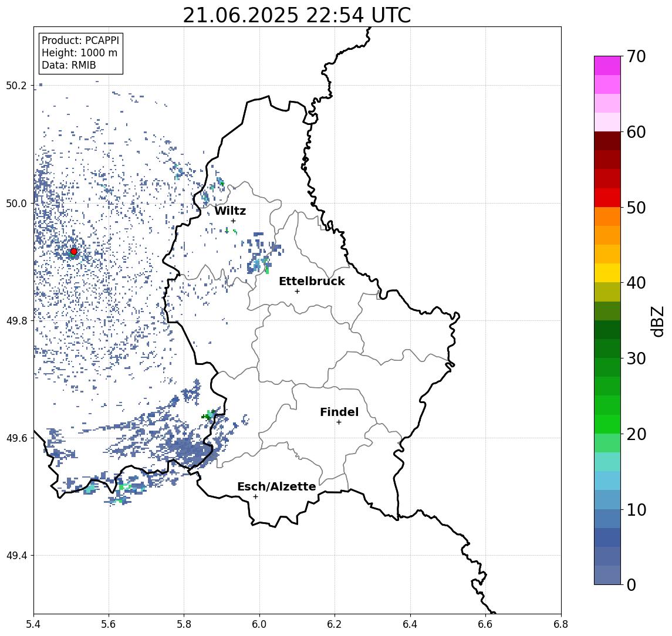Click the 50 tick label on colorbar

pos(636,208)
